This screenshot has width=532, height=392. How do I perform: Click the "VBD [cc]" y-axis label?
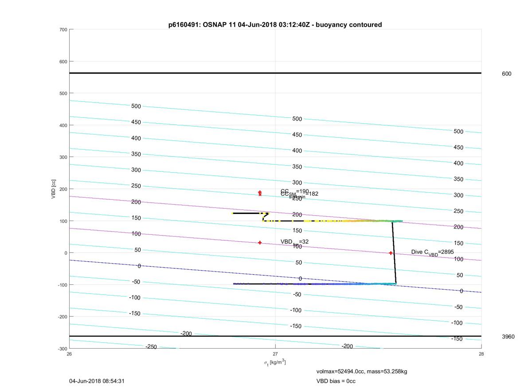(x=54, y=189)
